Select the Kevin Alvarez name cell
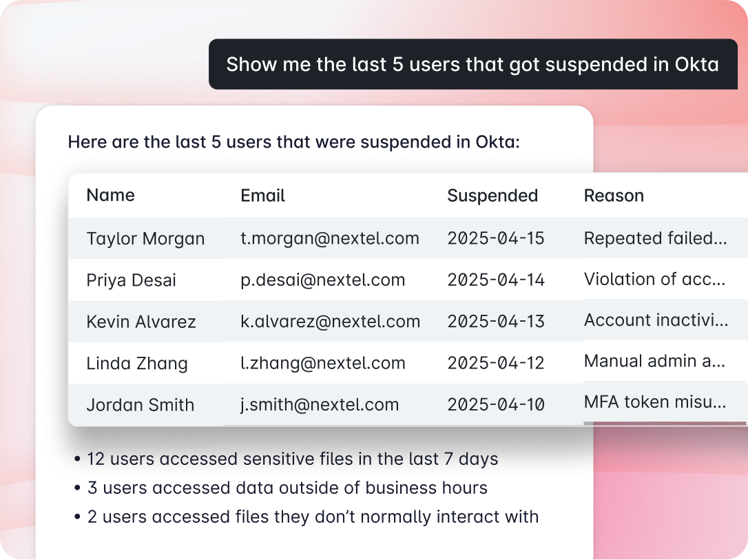 [141, 322]
